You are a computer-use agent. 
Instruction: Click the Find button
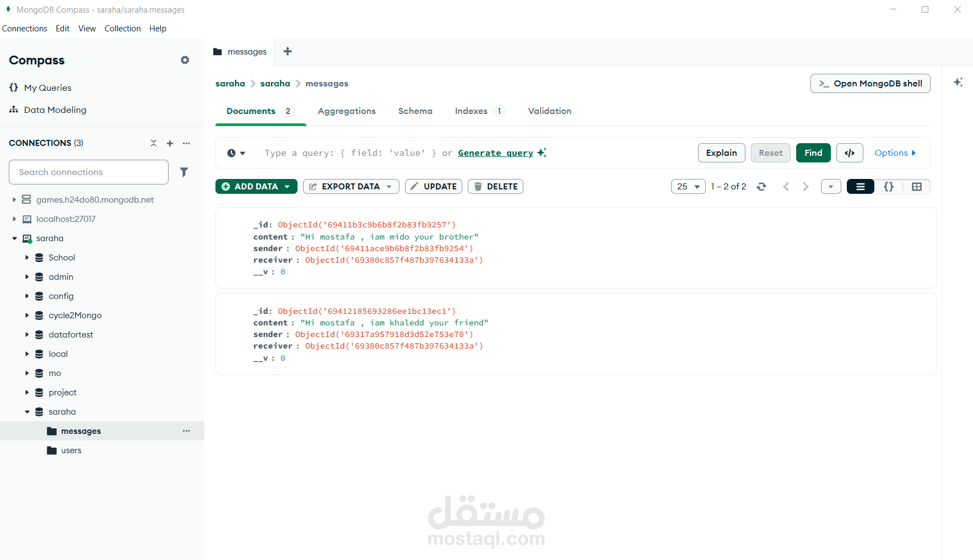(813, 153)
